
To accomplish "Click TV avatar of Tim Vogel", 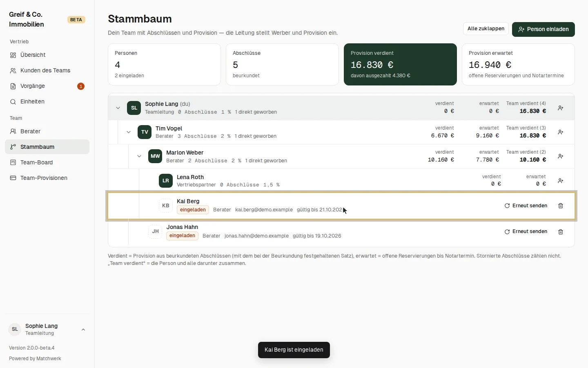I will [145, 132].
